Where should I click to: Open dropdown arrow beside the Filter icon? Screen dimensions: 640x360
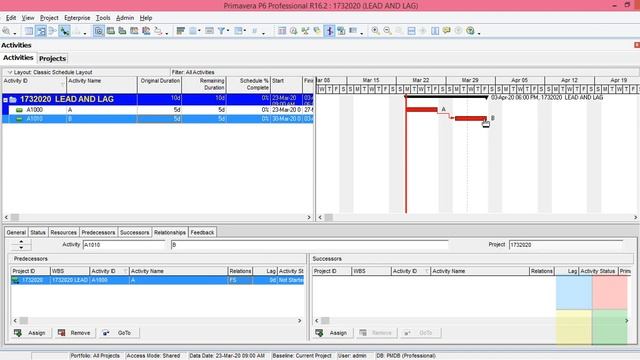(x=228, y=31)
